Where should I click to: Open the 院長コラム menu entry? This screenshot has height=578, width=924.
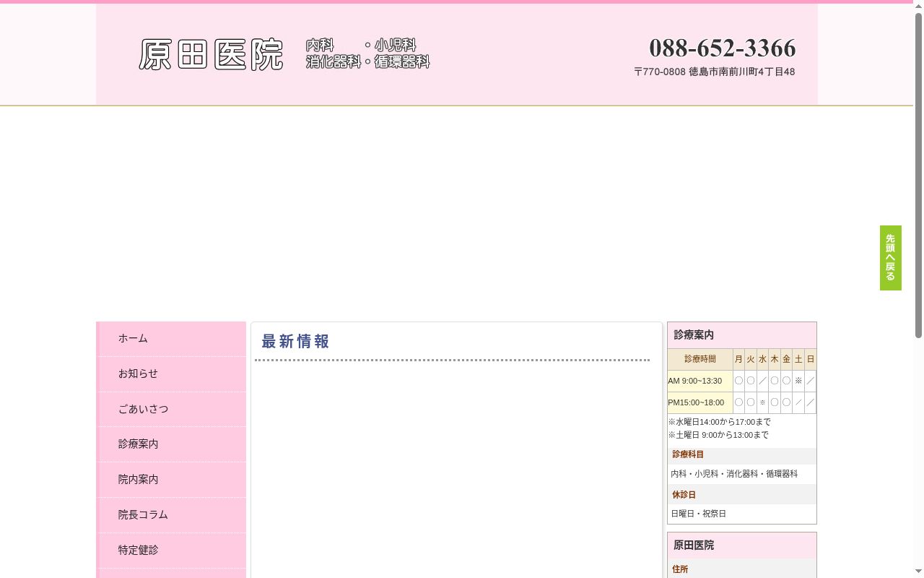point(172,514)
